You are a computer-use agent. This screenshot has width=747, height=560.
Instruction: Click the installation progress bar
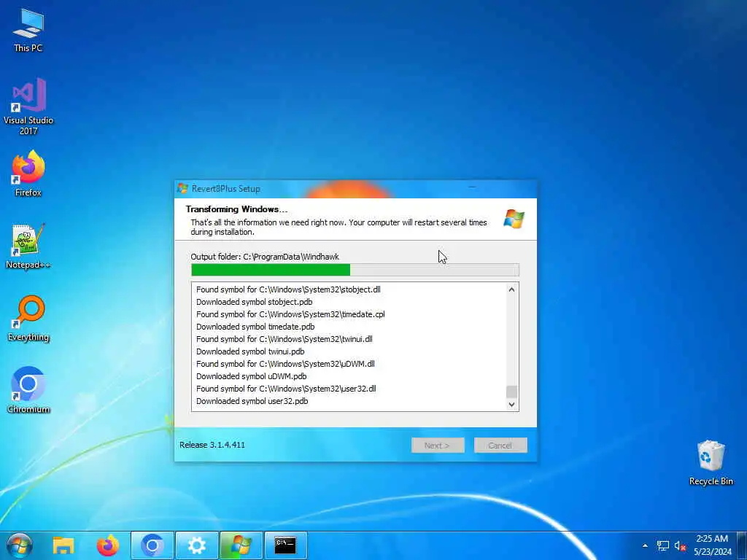[x=355, y=270]
